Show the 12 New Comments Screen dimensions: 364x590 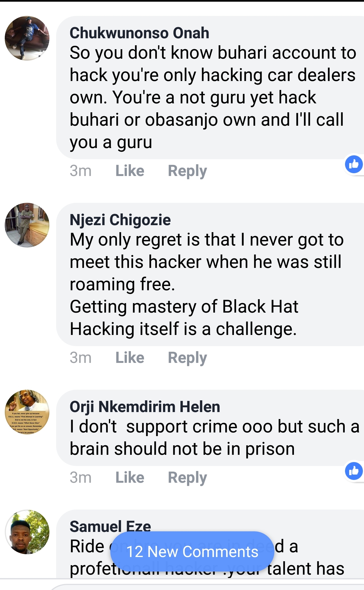pos(192,551)
